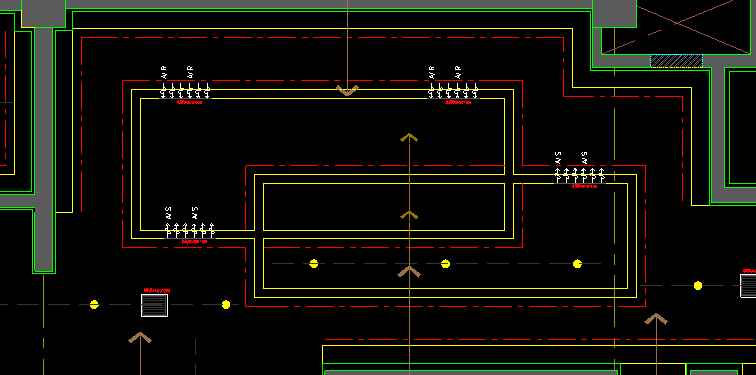
Task: Select the cut-off grille block at the right edge
Action: pyautogui.click(x=748, y=286)
